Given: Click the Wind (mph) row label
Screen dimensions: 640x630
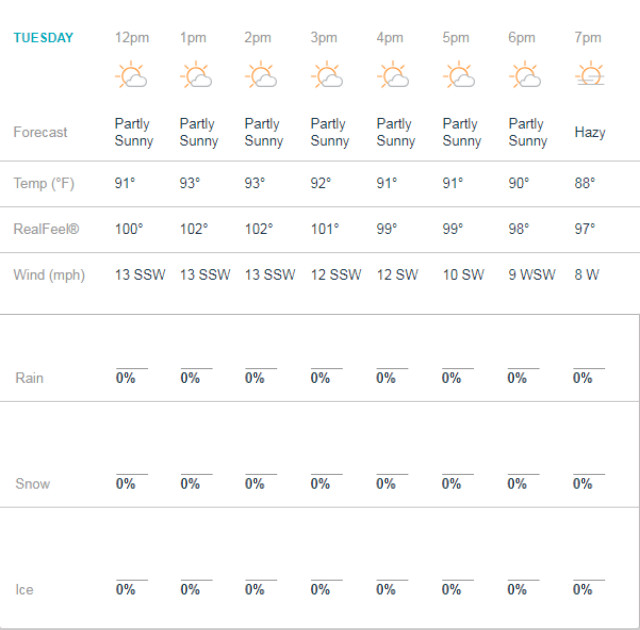Looking at the screenshot, I should 49,275.
